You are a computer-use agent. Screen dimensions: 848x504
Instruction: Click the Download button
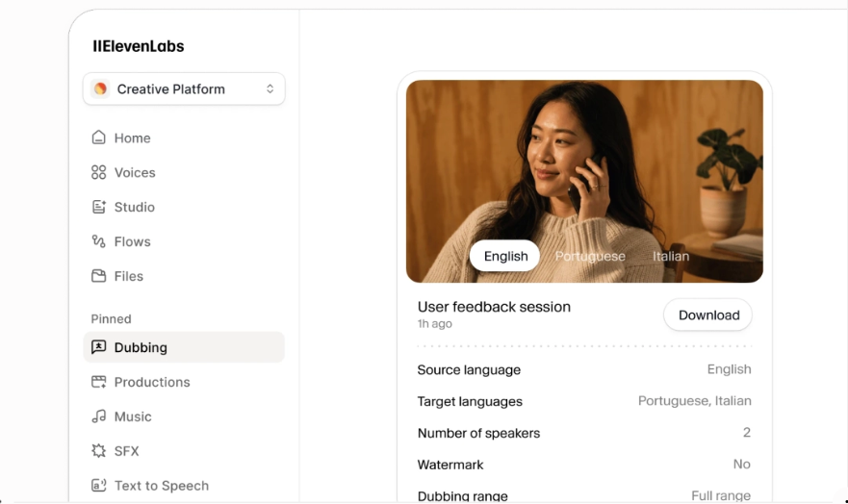click(x=707, y=315)
